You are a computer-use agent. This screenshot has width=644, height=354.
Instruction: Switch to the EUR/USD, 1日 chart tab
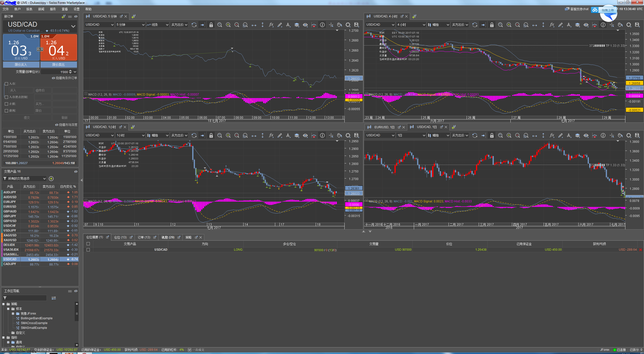coord(384,127)
